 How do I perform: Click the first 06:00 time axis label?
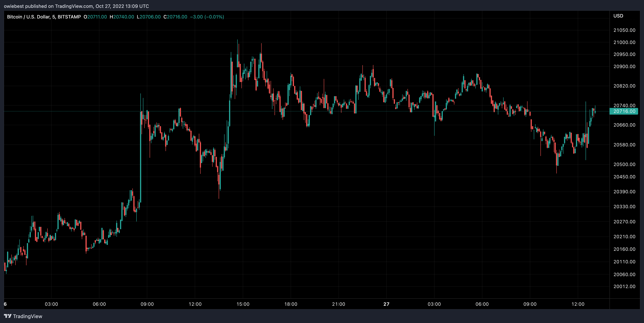[99, 304]
